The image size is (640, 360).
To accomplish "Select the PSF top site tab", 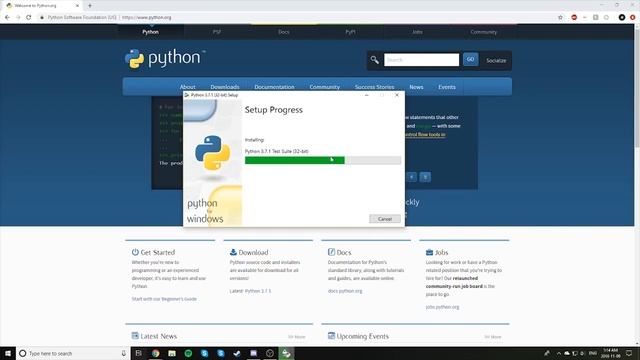I will [x=217, y=32].
